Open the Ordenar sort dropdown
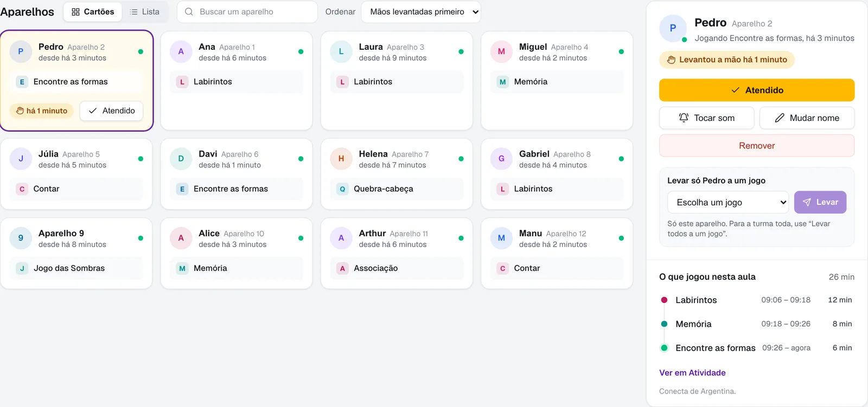This screenshot has height=407, width=868. click(421, 12)
